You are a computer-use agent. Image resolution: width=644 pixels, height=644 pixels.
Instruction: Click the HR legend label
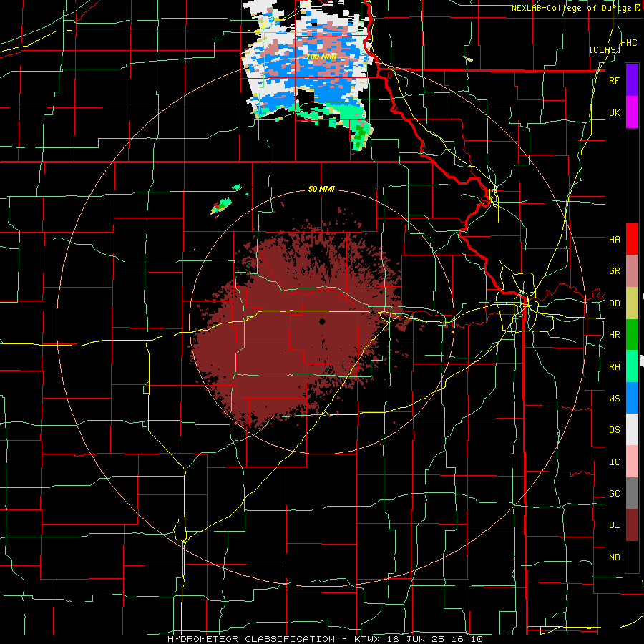coord(614,335)
